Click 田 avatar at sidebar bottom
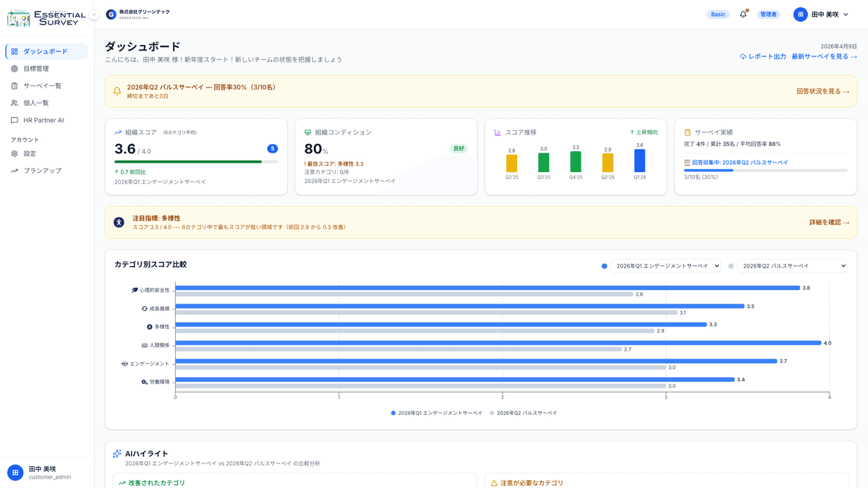 coord(15,473)
